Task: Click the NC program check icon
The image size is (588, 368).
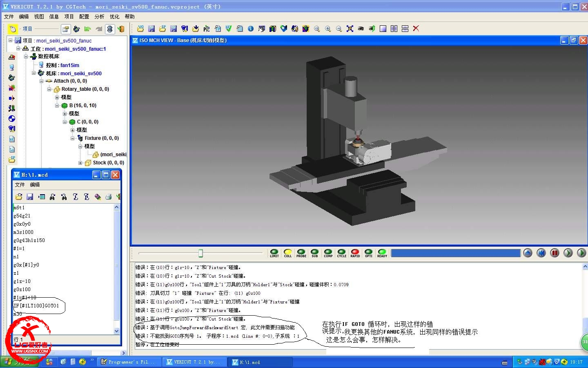Action: pyautogui.click(x=229, y=29)
